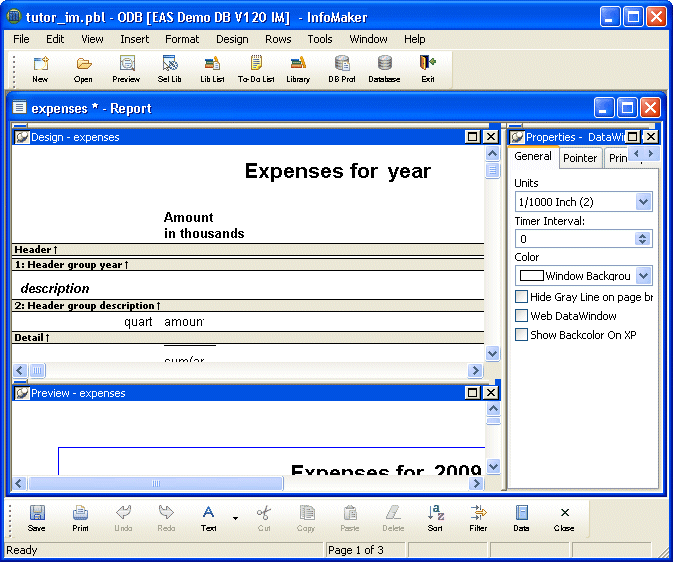Open Lib List from the toolbar
Image resolution: width=673 pixels, height=562 pixels.
click(x=212, y=69)
